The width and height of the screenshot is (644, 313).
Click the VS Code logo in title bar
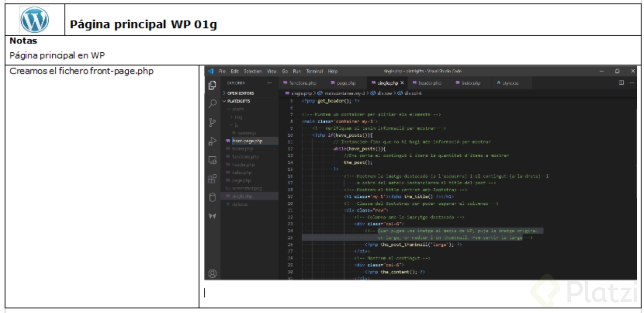211,71
